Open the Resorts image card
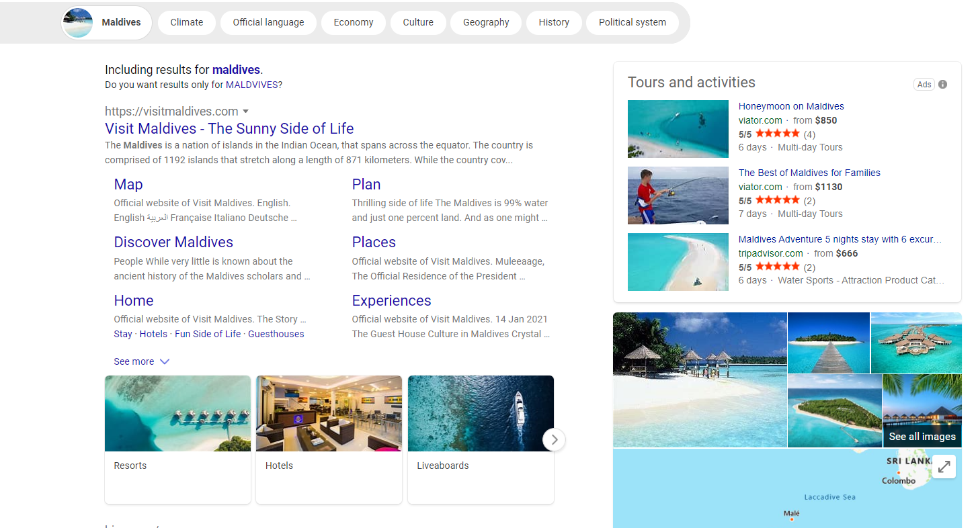This screenshot has width=980, height=528. click(177, 439)
